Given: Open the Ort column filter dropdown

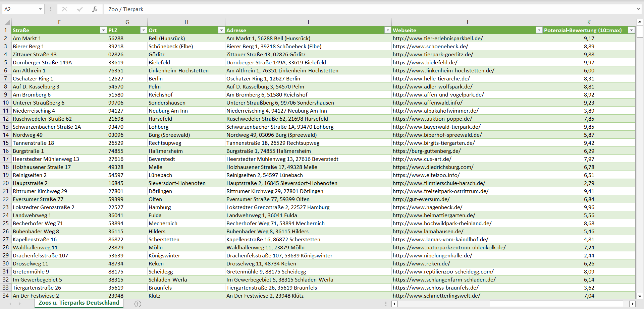Looking at the screenshot, I should coord(221,30).
